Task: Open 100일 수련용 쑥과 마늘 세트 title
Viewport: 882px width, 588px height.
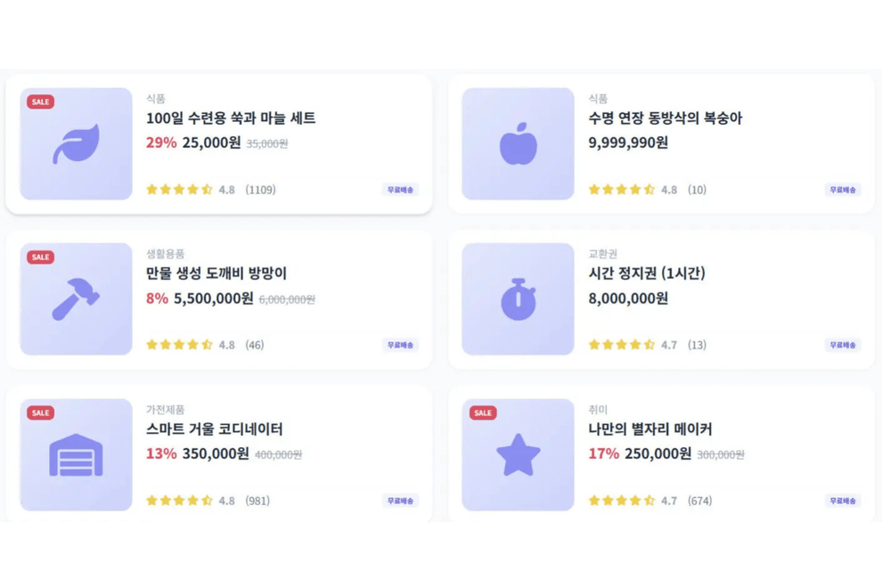Action: tap(231, 118)
